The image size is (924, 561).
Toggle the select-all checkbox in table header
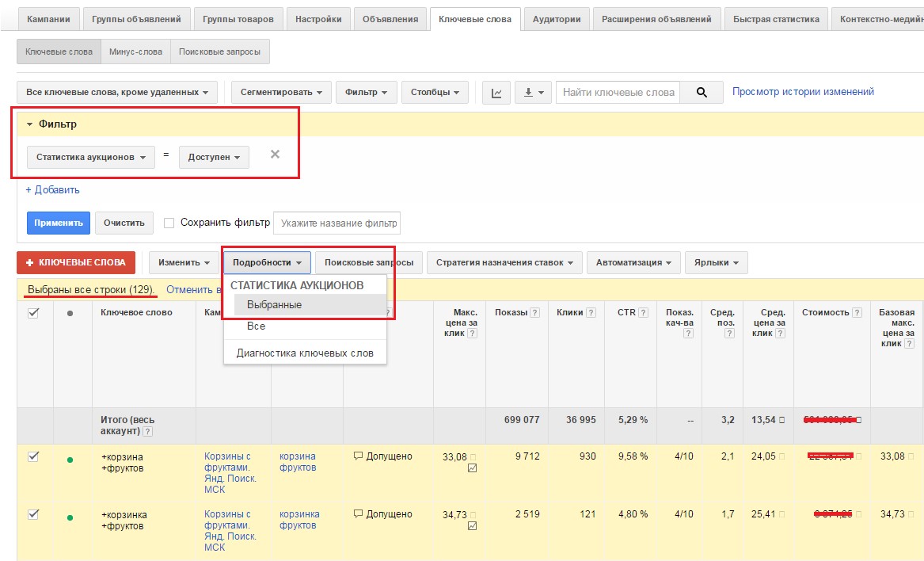(x=33, y=313)
